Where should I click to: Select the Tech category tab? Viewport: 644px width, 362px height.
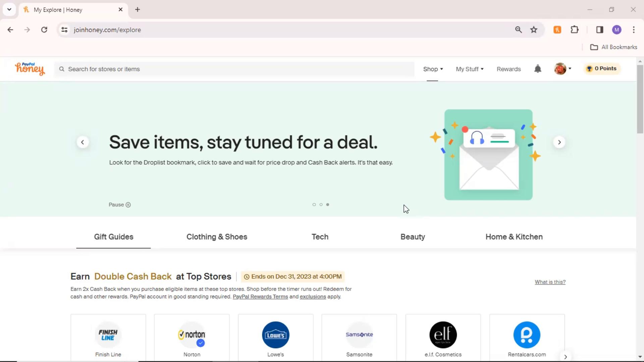pos(320,236)
